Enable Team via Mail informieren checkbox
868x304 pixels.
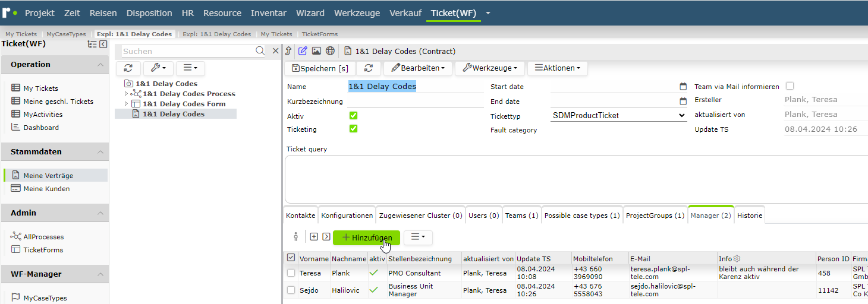pyautogui.click(x=790, y=86)
